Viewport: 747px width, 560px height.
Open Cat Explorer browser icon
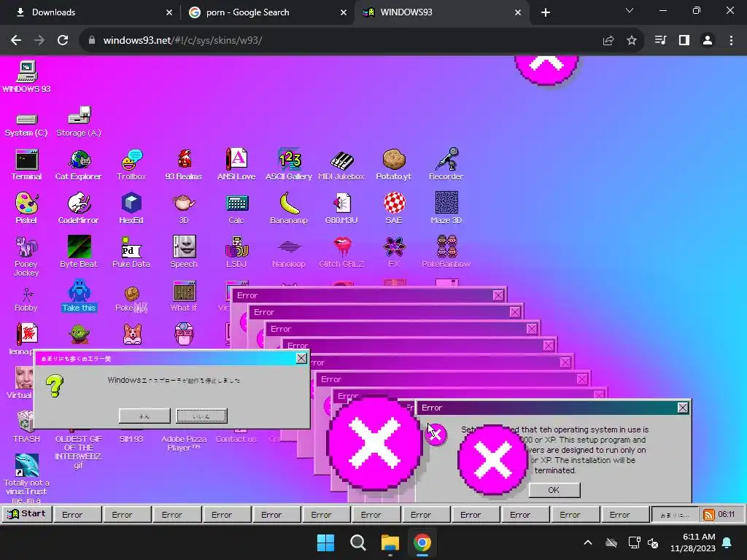click(79, 165)
